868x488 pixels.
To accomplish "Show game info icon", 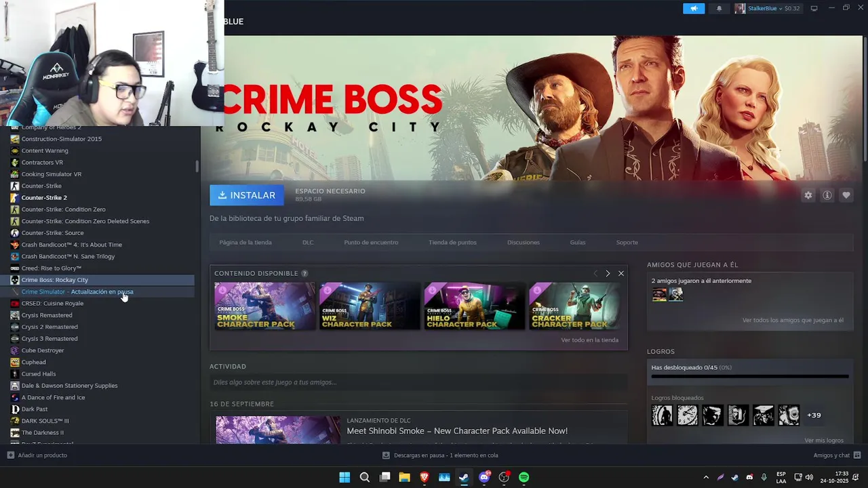I will [x=827, y=195].
